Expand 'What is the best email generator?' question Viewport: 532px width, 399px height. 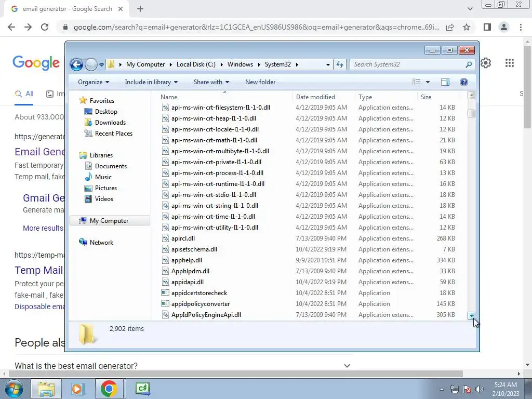347,366
